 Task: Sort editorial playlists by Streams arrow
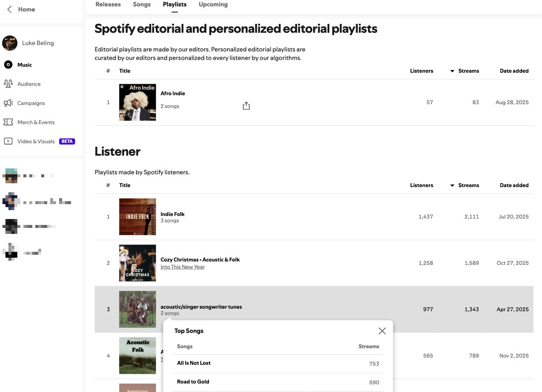point(452,71)
